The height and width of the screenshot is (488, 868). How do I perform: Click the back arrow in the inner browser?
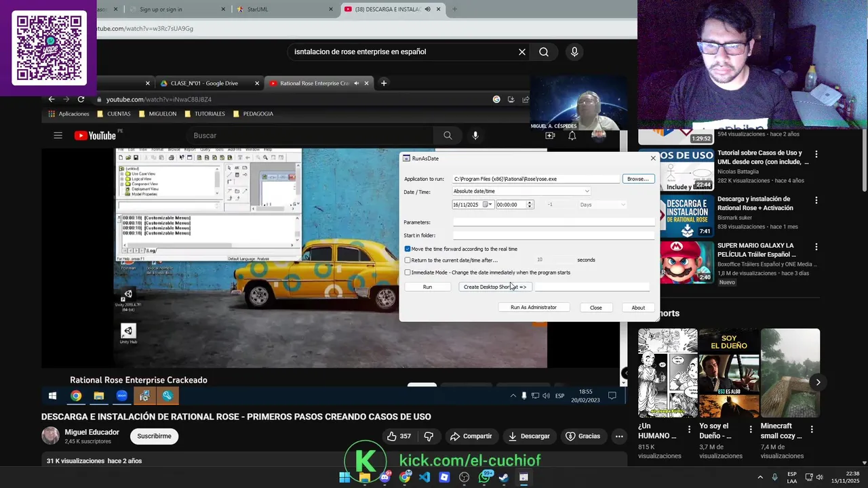[51, 100]
